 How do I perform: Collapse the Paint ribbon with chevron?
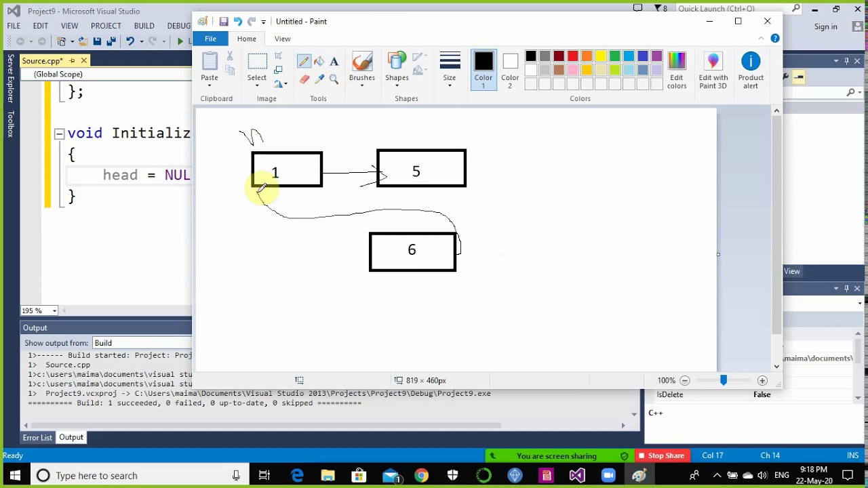(x=762, y=39)
